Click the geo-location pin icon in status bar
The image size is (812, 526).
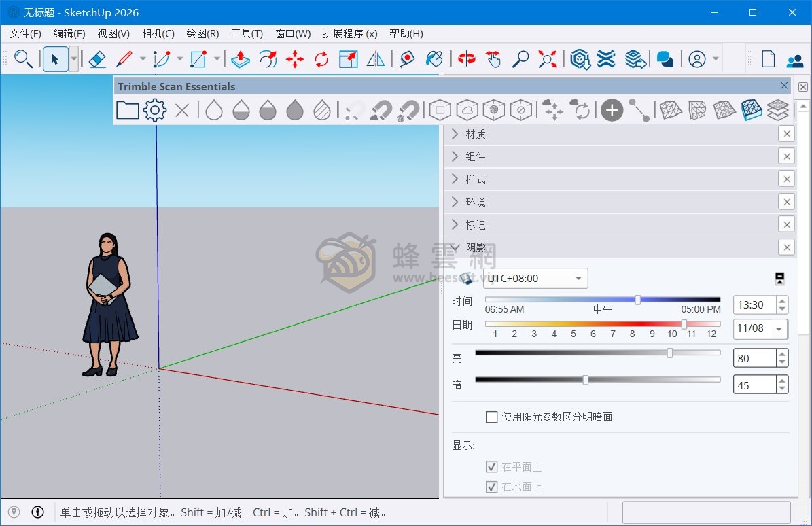[x=14, y=512]
